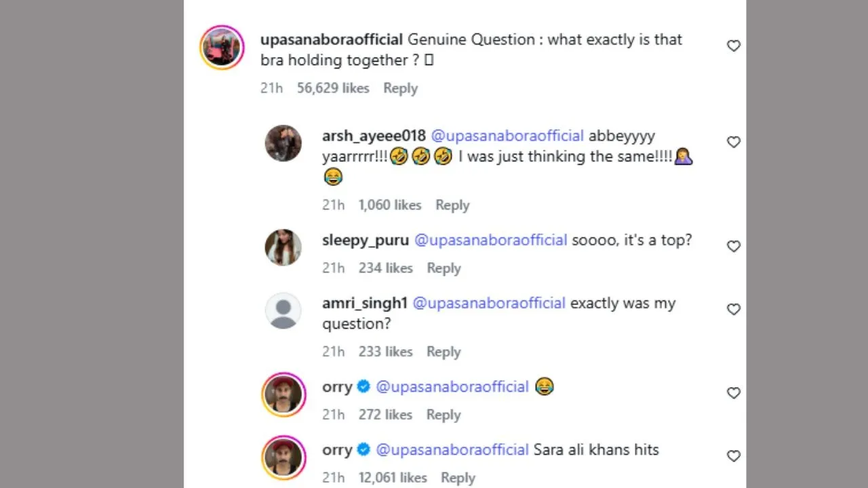Reply to upasanaboraofficial's Genuine Question comment
Viewport: 868px width, 488px height.
(x=400, y=88)
